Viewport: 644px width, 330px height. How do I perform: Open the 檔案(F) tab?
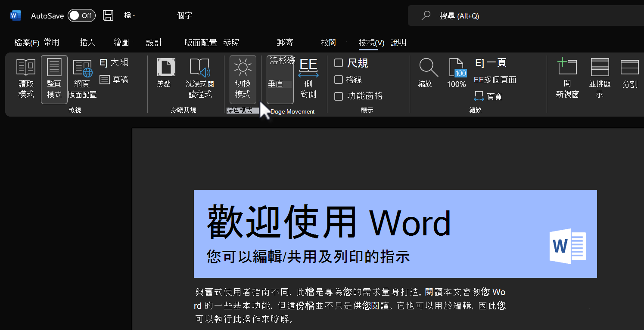click(27, 43)
